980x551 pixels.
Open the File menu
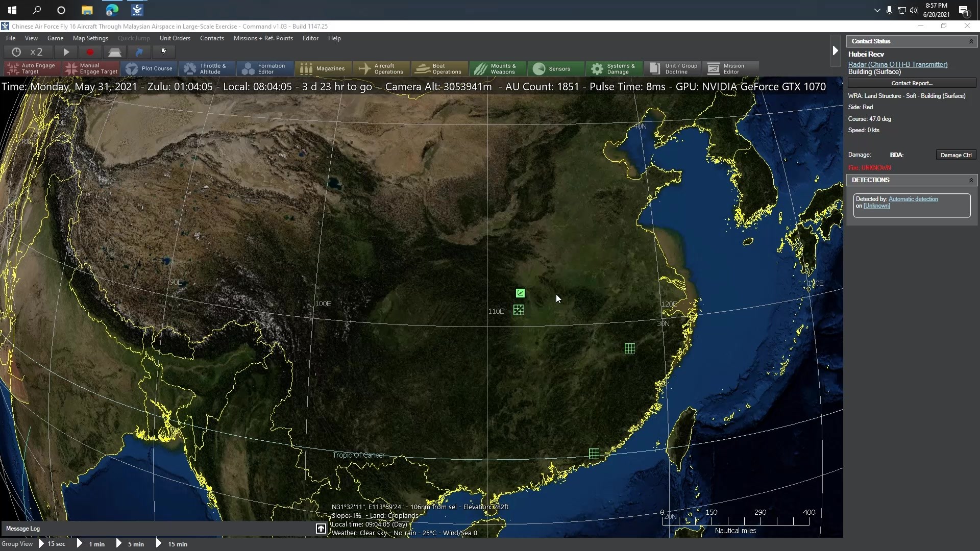tap(11, 38)
